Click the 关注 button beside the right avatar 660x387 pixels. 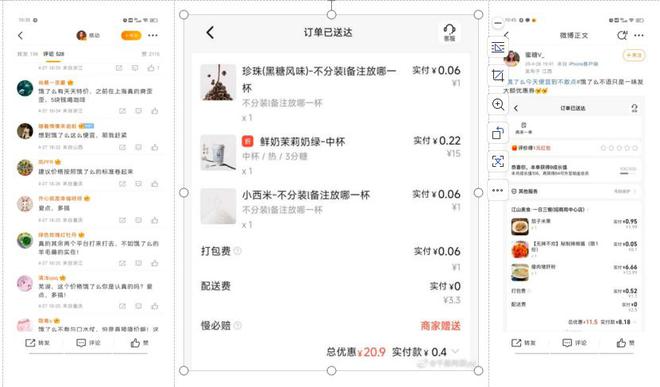pos(633,55)
